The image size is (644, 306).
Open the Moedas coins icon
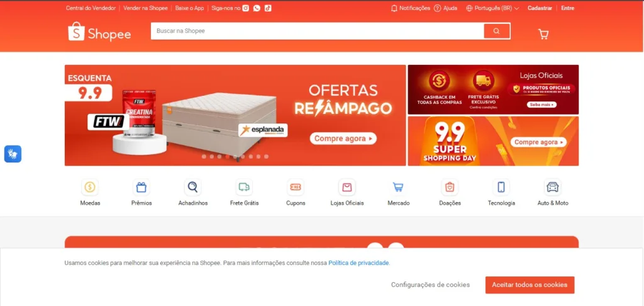click(90, 187)
